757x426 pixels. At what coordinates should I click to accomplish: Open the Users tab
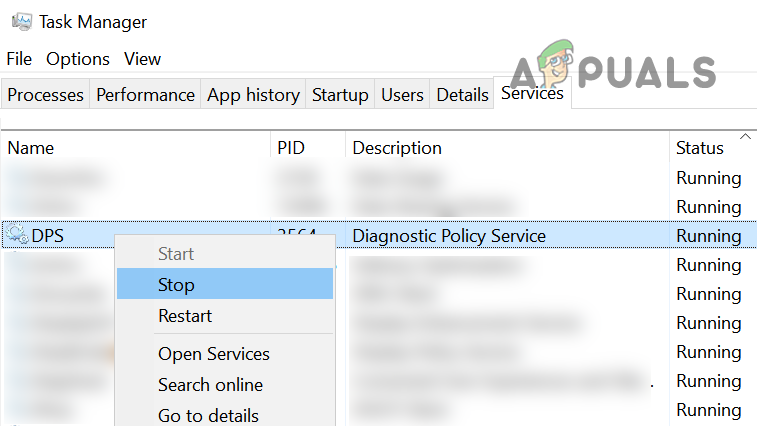[402, 95]
